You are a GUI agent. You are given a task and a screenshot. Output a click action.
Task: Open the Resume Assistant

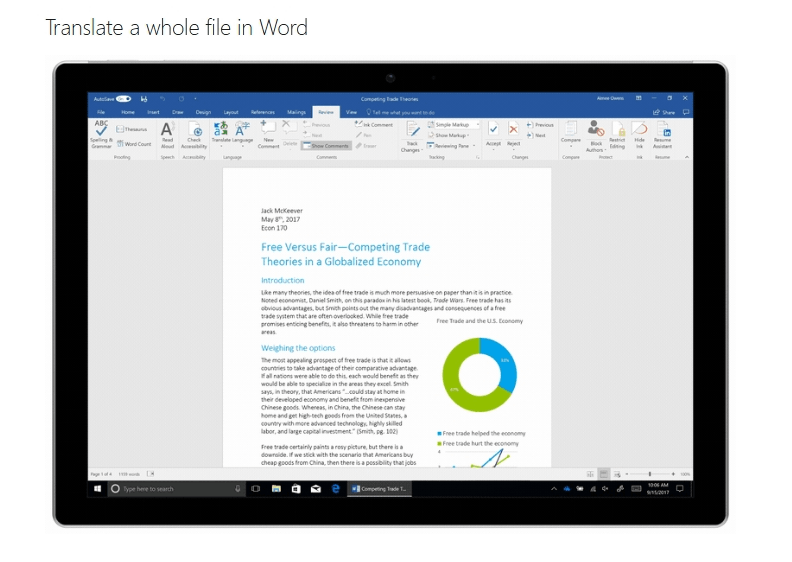[x=662, y=135]
